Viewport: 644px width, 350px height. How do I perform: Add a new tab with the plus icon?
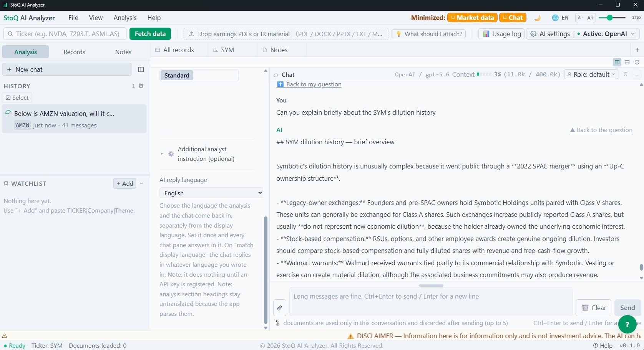pos(637,50)
